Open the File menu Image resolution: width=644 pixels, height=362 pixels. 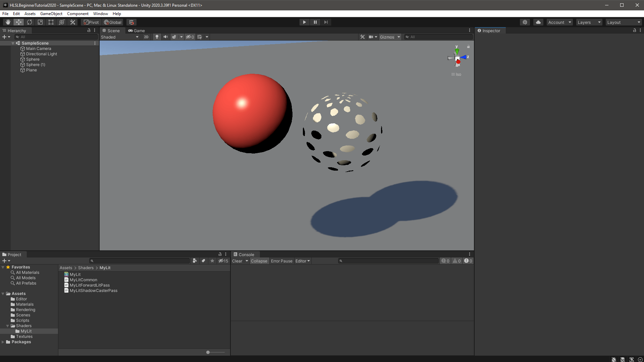[x=5, y=14]
